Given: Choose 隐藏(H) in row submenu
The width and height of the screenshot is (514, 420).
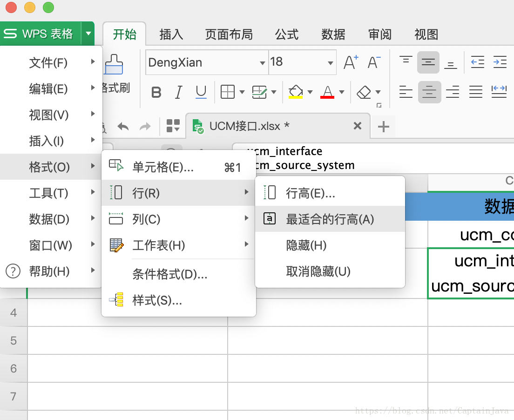Looking at the screenshot, I should point(330,245).
